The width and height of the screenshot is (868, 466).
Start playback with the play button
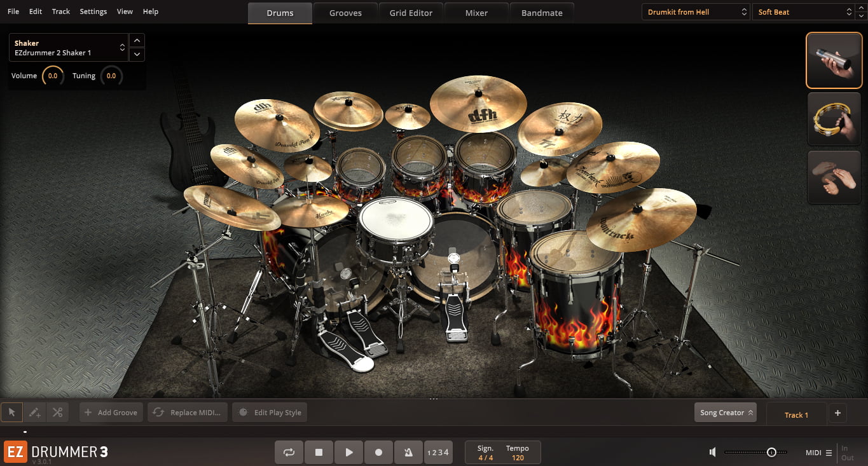click(348, 452)
